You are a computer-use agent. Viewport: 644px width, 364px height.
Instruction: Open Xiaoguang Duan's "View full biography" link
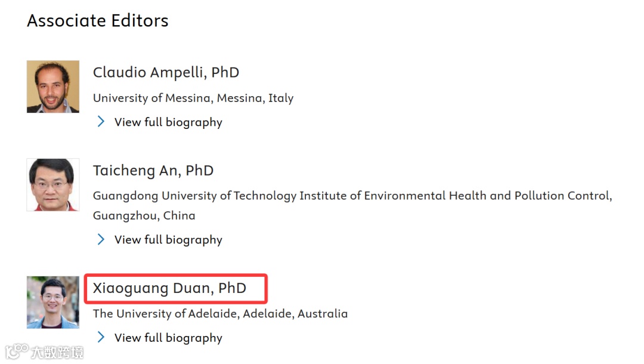click(x=168, y=338)
